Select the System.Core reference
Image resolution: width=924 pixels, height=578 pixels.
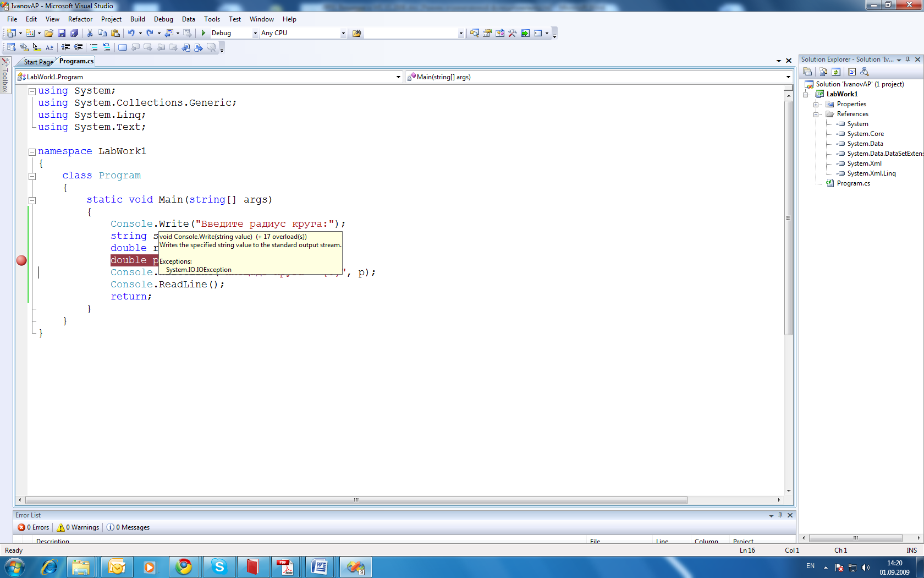(865, 134)
